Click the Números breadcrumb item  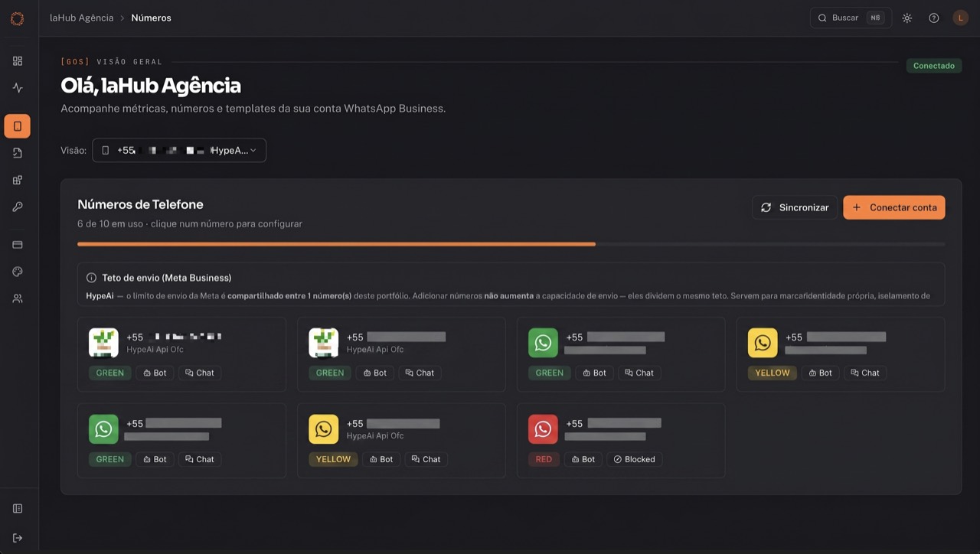pos(152,18)
